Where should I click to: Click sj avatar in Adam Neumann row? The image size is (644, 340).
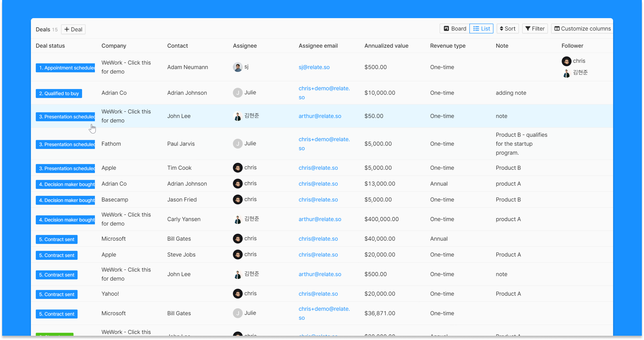(238, 67)
